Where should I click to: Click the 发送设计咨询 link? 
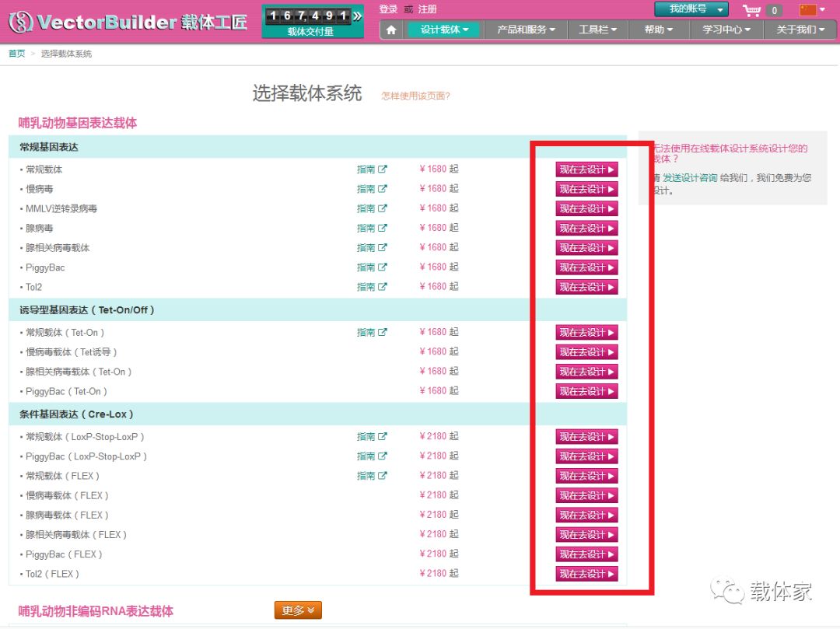point(690,178)
